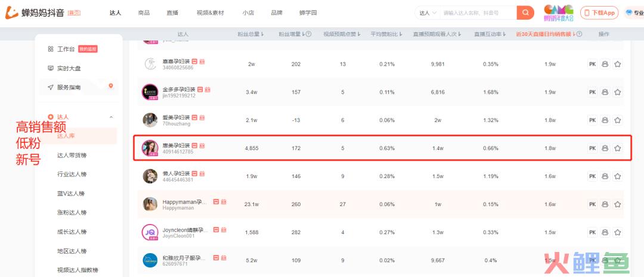Open the jin1992199212 profile avatar
644x277 pixels.
click(150, 92)
